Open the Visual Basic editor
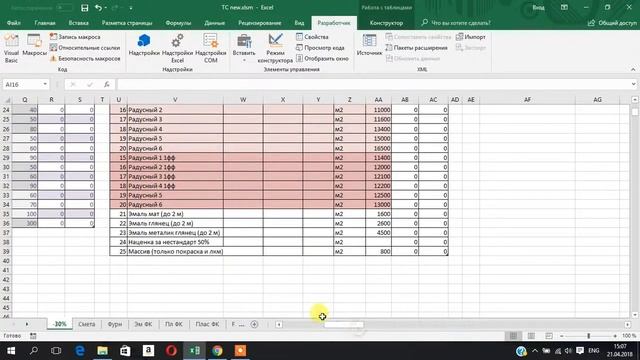The width and height of the screenshot is (640, 360). [11, 48]
